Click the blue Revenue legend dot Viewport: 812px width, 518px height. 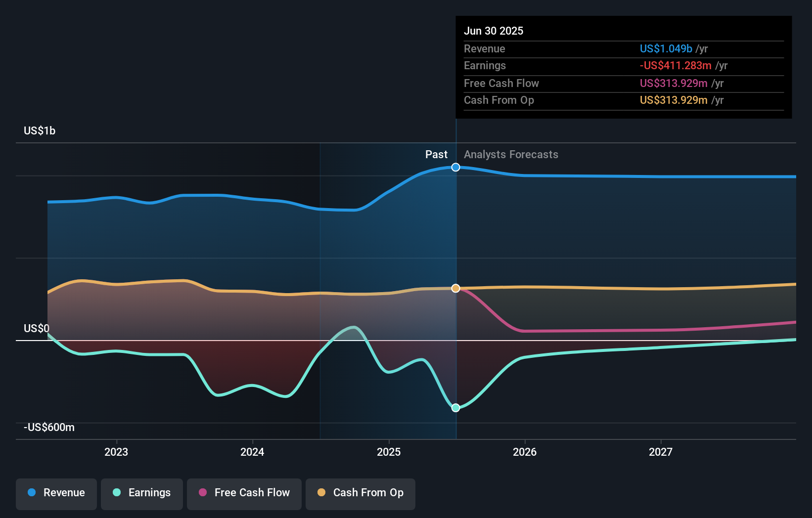32,492
